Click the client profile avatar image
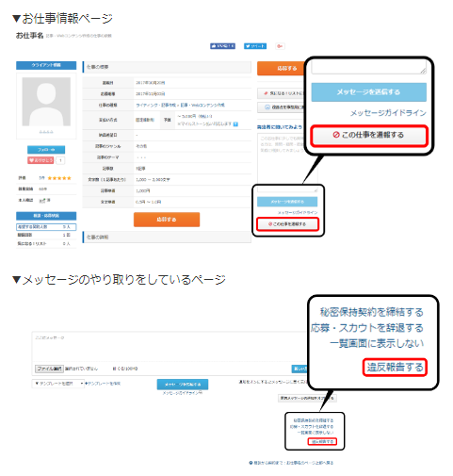The height and width of the screenshot is (476, 453). coord(46,102)
